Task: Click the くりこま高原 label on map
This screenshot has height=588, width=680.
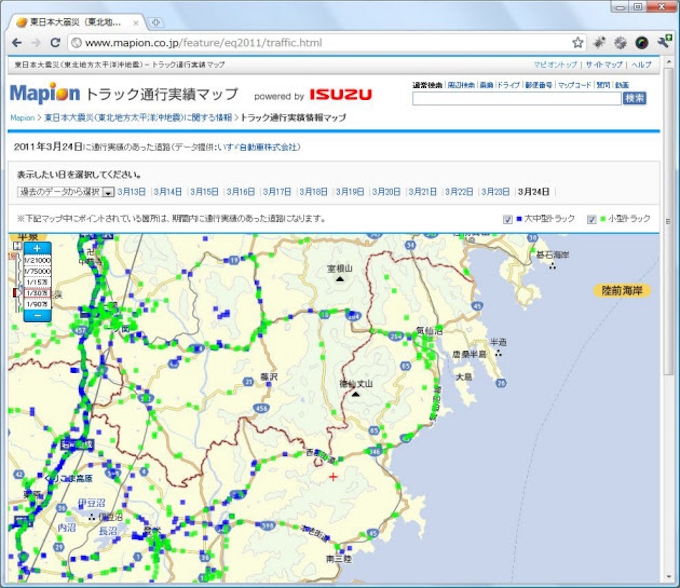Action: [x=69, y=478]
